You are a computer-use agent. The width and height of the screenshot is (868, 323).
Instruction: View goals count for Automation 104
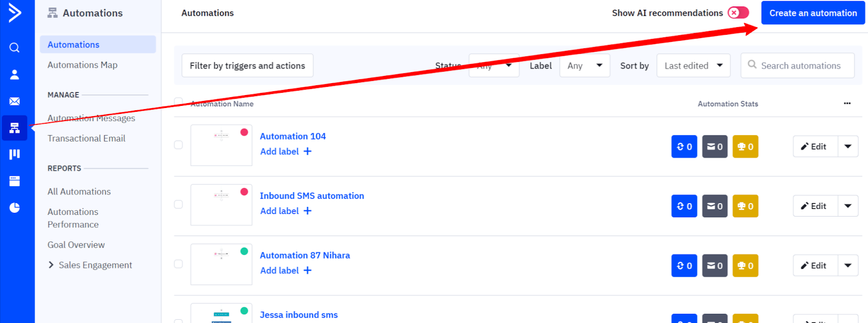745,147
